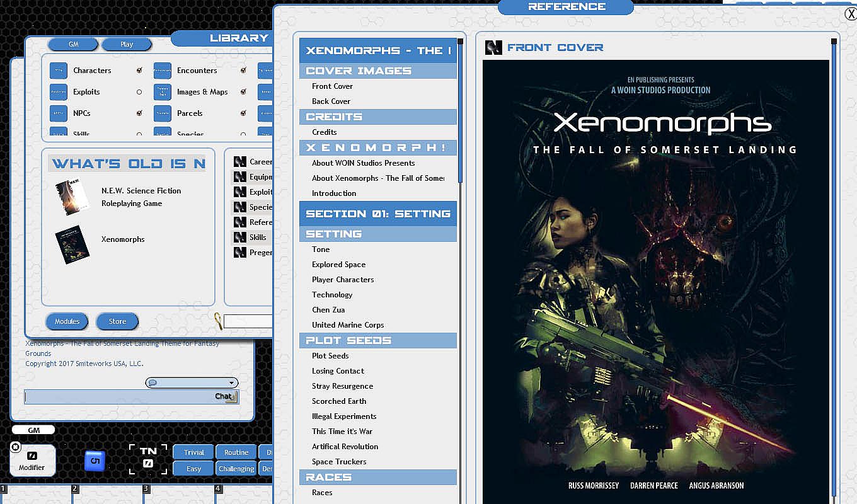This screenshot has height=504, width=857.
Task: Click the blue six-sided die
Action: click(x=95, y=461)
